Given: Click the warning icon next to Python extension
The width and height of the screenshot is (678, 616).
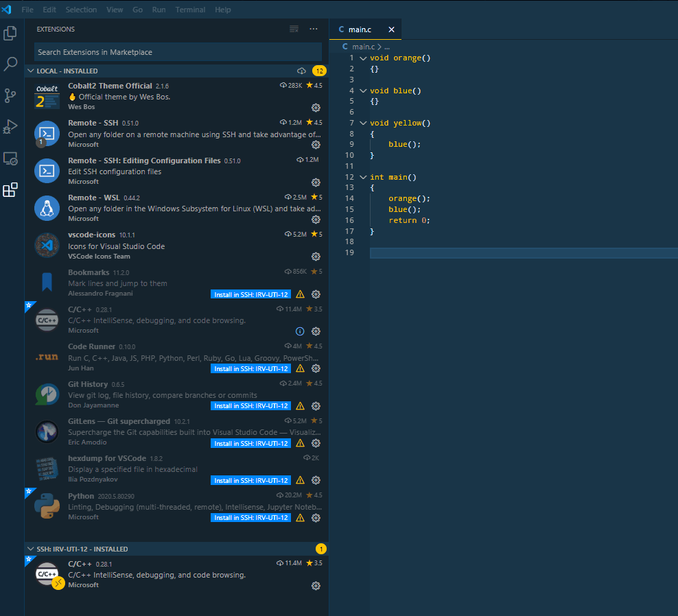Looking at the screenshot, I should (300, 518).
